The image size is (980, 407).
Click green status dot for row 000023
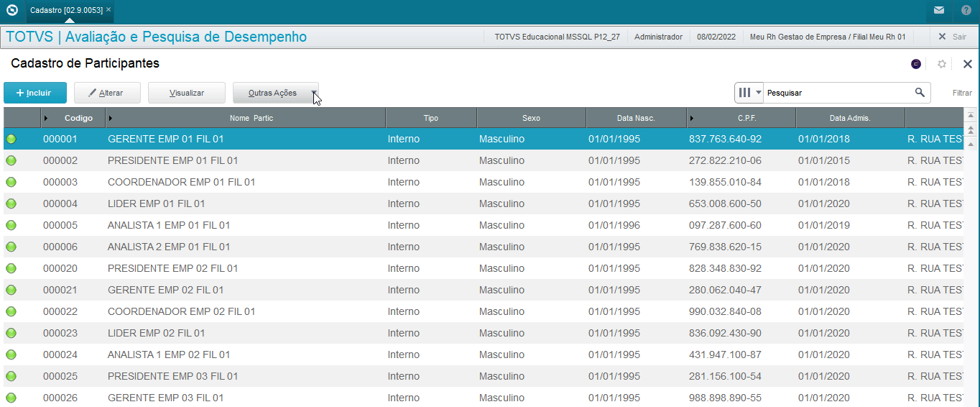pyautogui.click(x=11, y=333)
